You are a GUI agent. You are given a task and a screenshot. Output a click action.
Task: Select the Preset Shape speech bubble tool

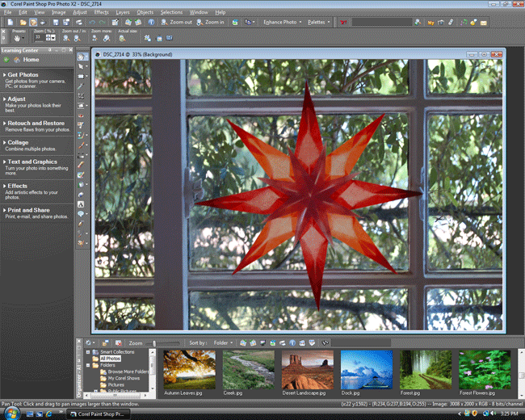point(81,214)
